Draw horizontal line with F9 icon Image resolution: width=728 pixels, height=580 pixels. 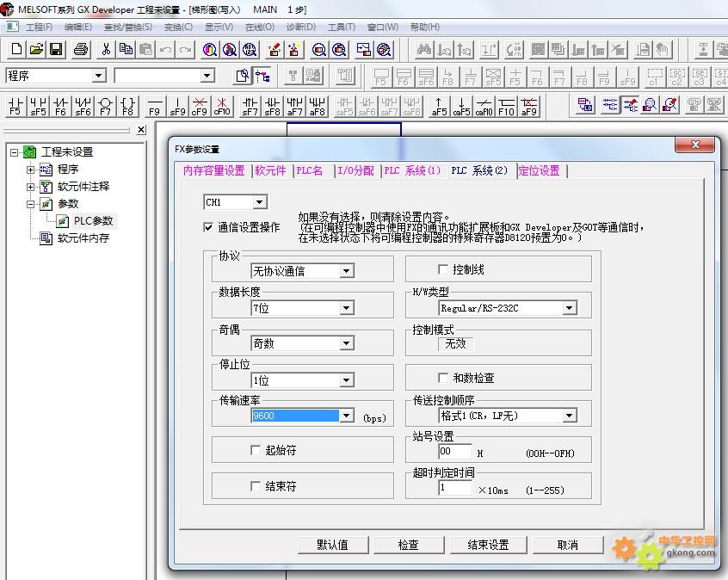[155, 107]
